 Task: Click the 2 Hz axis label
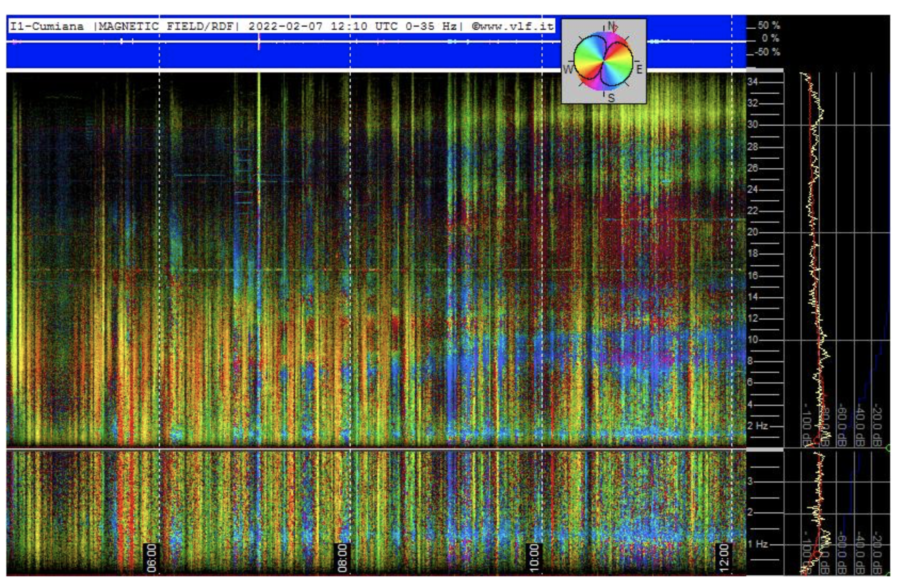click(x=757, y=426)
